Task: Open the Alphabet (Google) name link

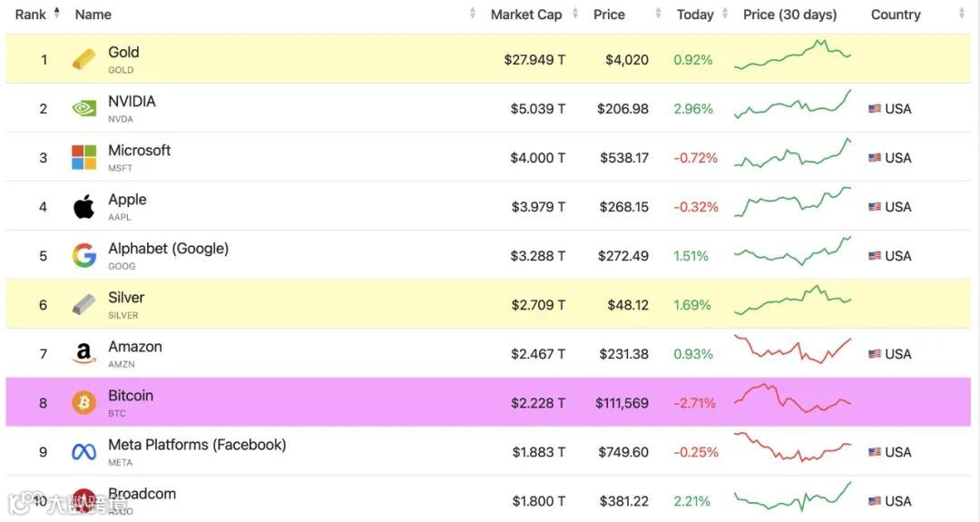Action: (168, 249)
